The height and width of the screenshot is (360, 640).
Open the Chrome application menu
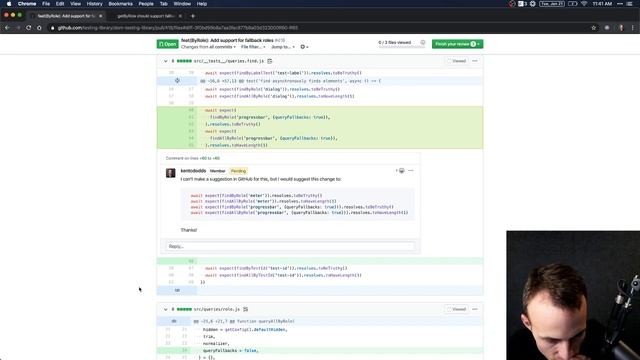point(27,4)
